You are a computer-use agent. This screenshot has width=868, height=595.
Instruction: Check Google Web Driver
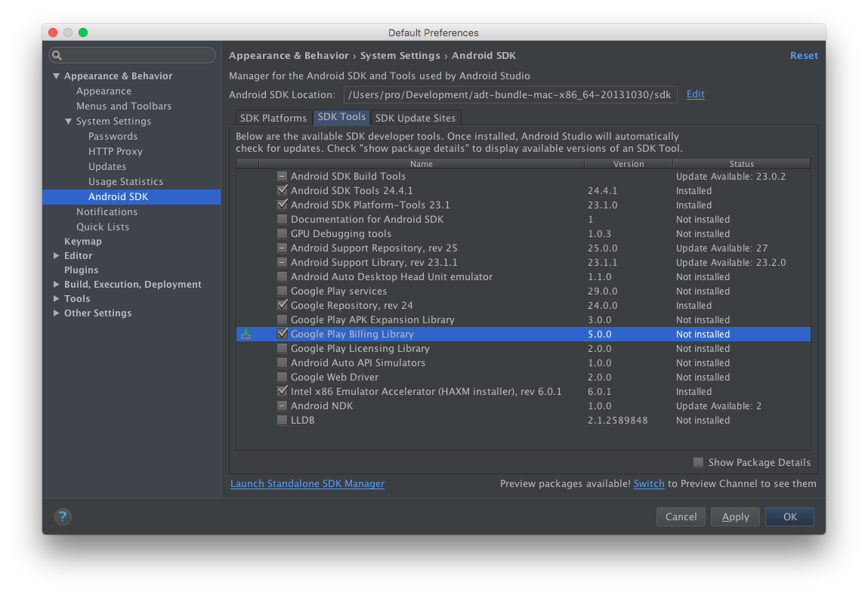tap(283, 377)
